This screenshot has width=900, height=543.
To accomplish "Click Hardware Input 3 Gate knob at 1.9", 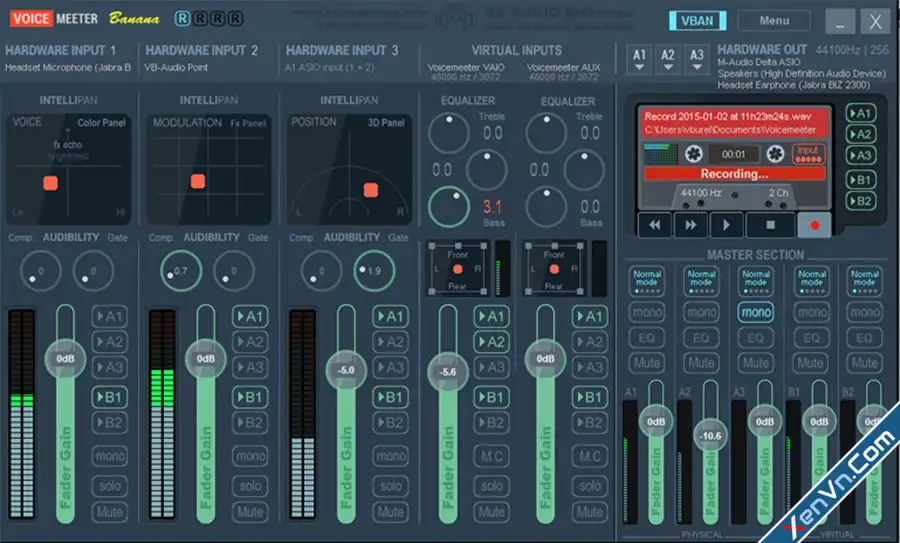I will (374, 271).
